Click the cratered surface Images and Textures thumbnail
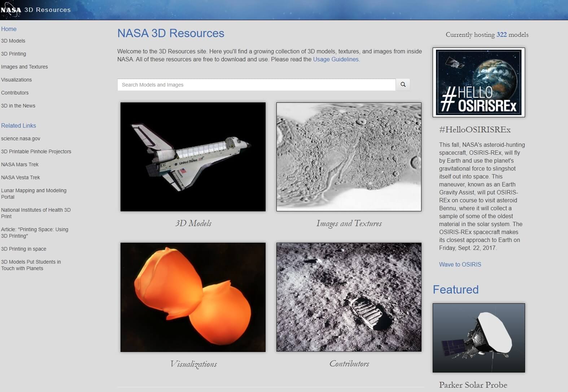568x392 pixels. pyautogui.click(x=349, y=157)
